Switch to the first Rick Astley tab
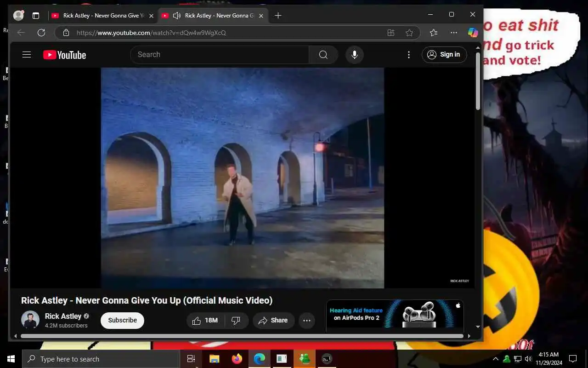 click(x=103, y=16)
